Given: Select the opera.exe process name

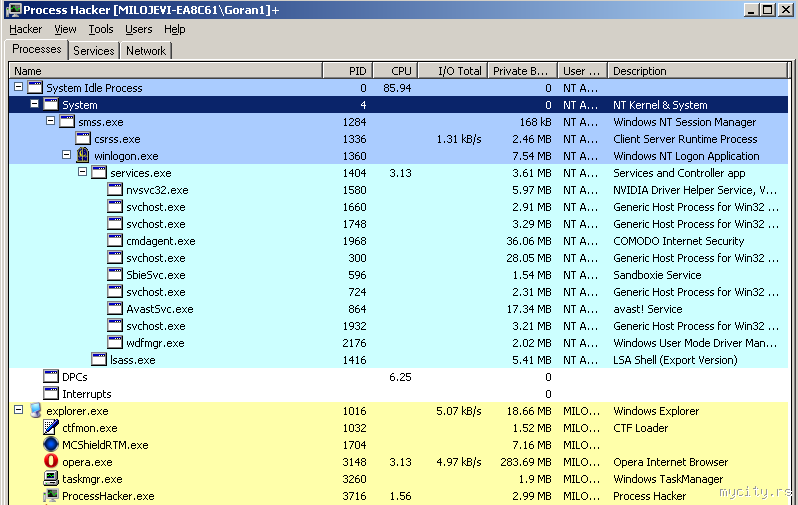Looking at the screenshot, I should pyautogui.click(x=87, y=462).
